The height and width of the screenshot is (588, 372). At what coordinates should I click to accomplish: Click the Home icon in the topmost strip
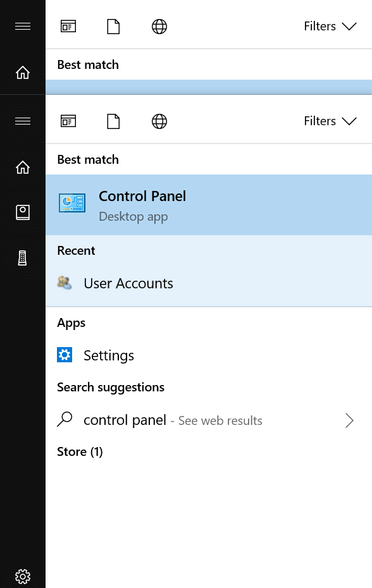(23, 72)
